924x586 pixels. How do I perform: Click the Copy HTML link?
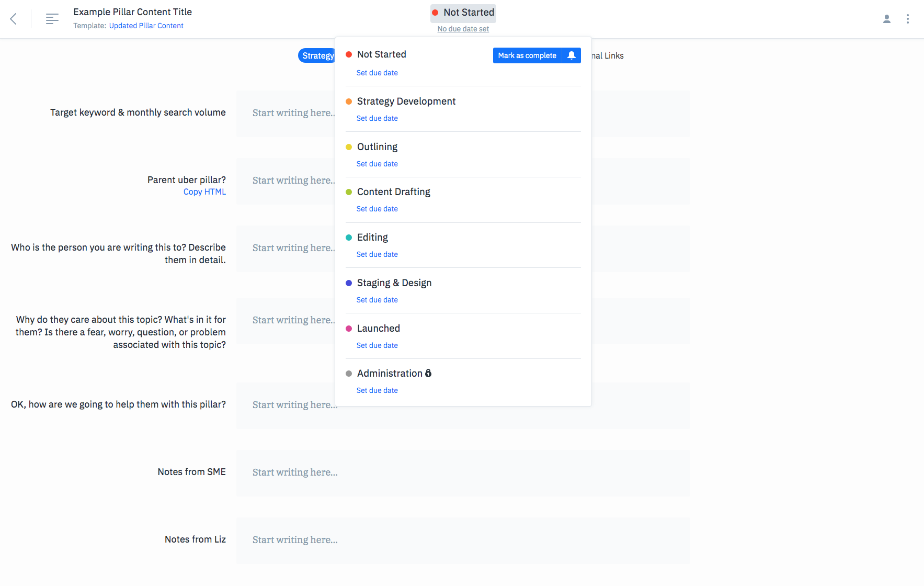pyautogui.click(x=204, y=192)
